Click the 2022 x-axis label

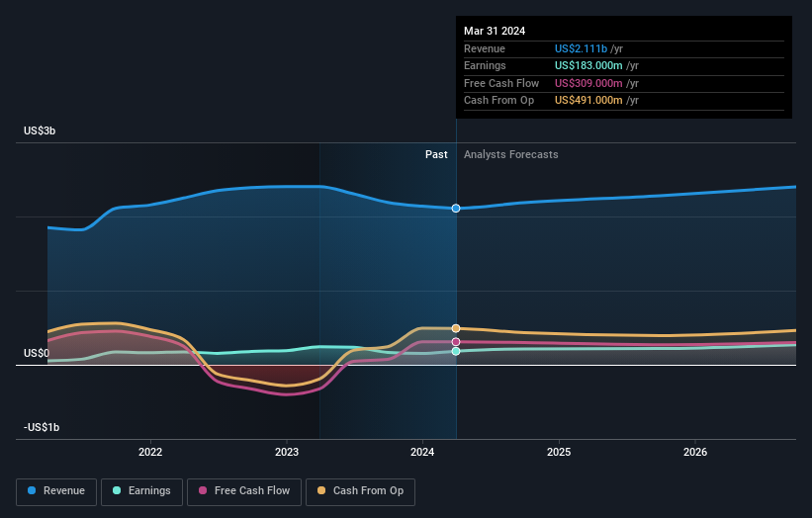coord(150,453)
